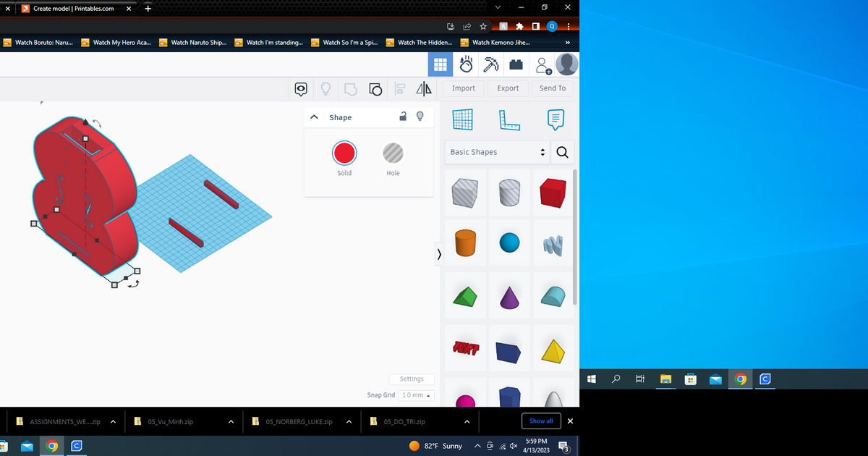
Task: Open the Watch Naruto Ship bookmark
Action: pos(192,43)
